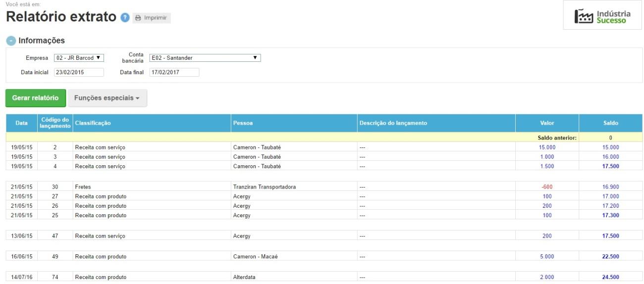Click the printer icon beside Imprimir

[138, 18]
